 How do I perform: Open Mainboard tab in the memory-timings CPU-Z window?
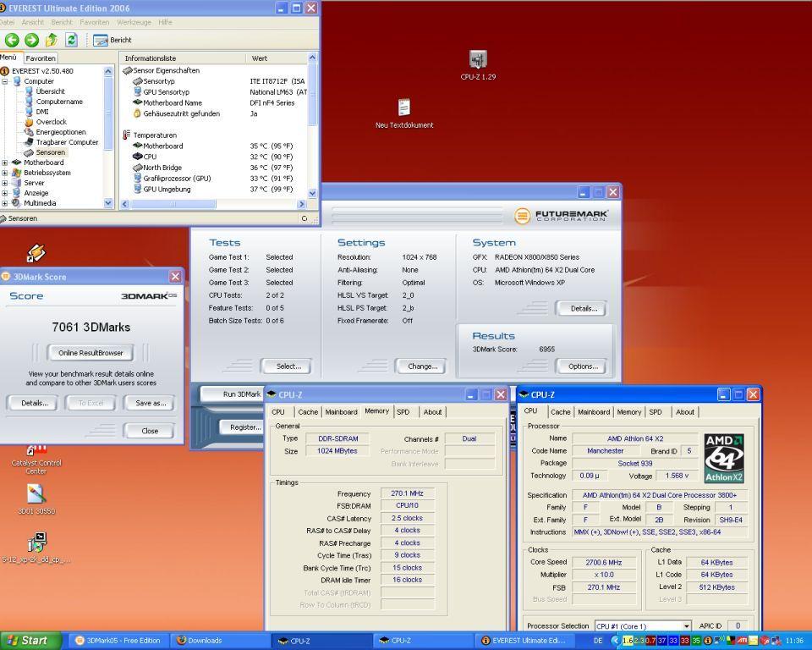point(341,412)
